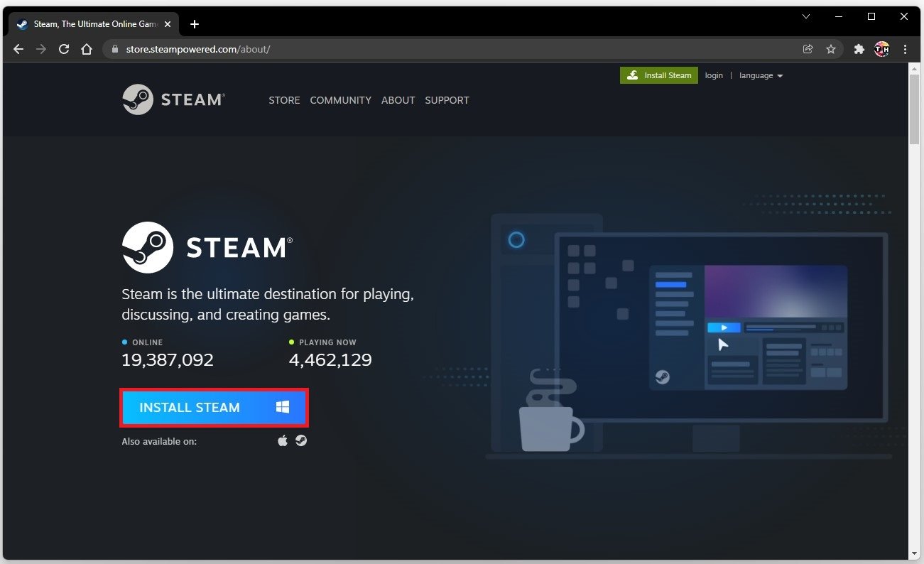
Task: Click the PLAYING NOW label
Action: click(327, 342)
